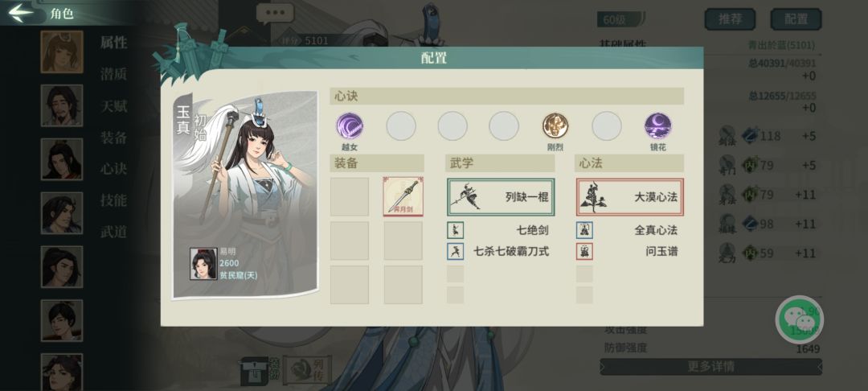The width and height of the screenshot is (868, 391).
Task: Click the 推荐 button
Action: point(730,19)
